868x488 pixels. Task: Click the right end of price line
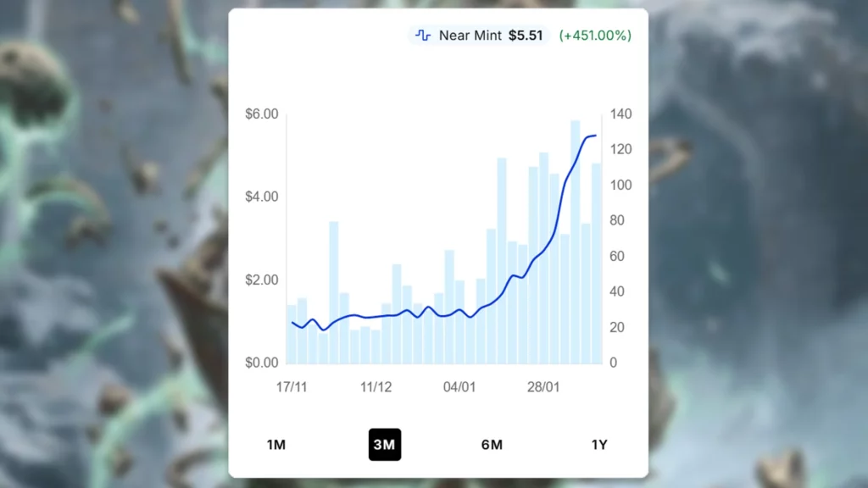point(595,136)
